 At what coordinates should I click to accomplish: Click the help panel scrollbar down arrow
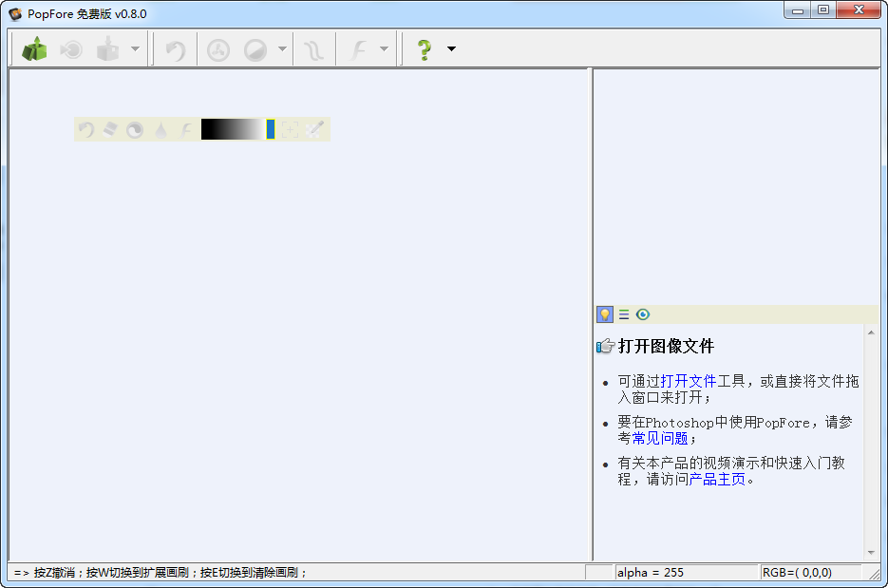coord(871,553)
